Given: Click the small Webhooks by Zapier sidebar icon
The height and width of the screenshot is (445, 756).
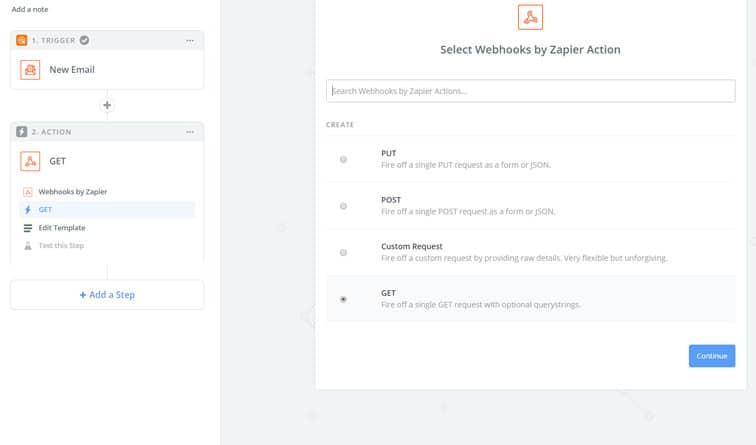Looking at the screenshot, I should [x=28, y=191].
